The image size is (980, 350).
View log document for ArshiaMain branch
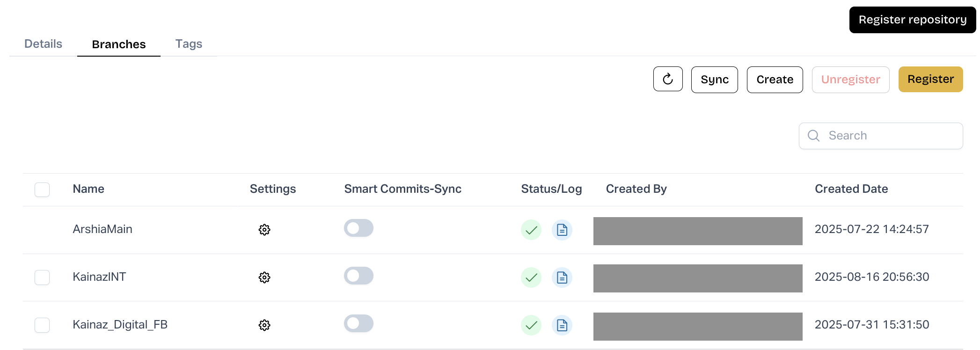pos(562,230)
